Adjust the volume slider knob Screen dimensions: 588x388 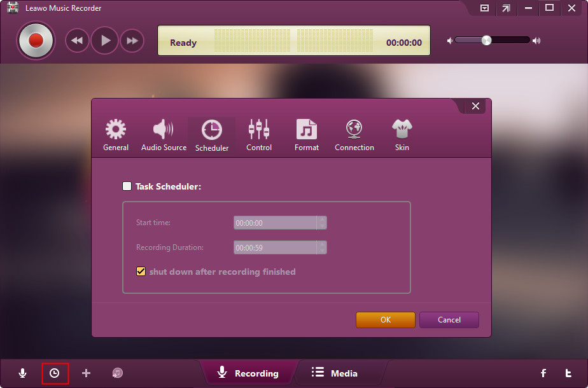(486, 40)
